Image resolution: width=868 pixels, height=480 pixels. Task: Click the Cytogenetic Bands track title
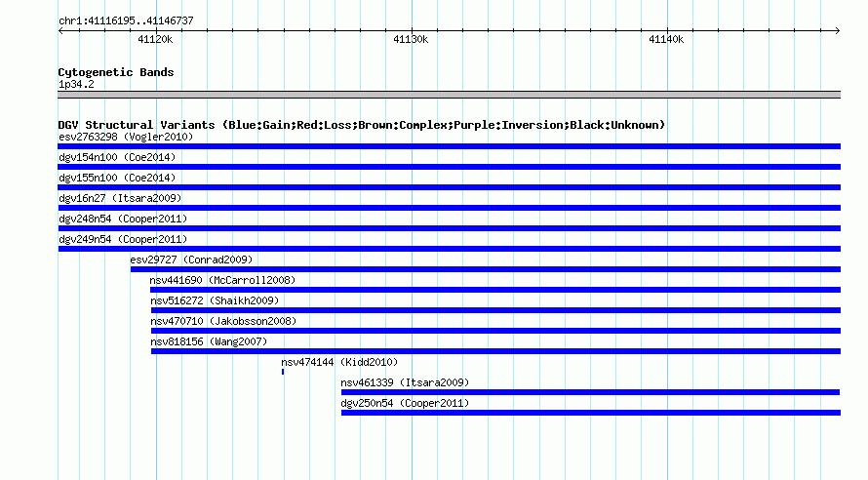(116, 72)
